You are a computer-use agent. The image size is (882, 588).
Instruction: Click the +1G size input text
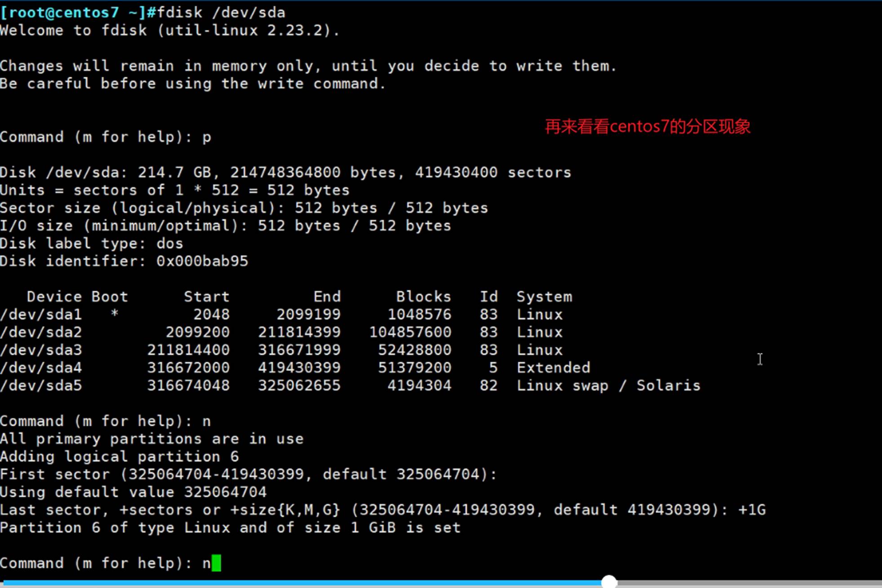coord(752,510)
